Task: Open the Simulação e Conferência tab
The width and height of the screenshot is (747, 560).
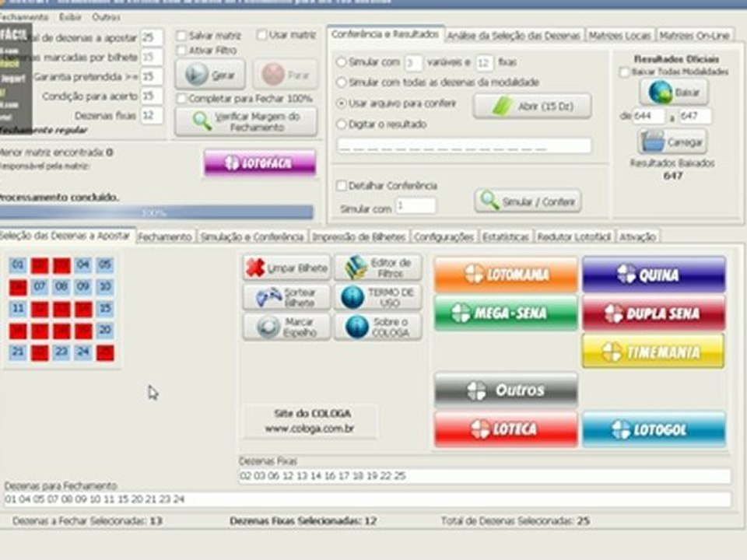Action: coord(251,236)
